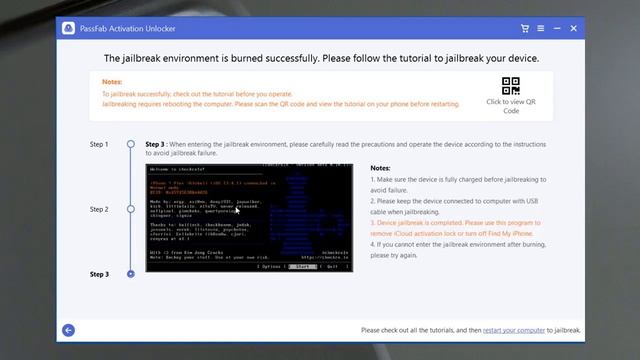Click the 'Notes:' heading beside the terminal image
The height and width of the screenshot is (360, 640).
coord(380,168)
